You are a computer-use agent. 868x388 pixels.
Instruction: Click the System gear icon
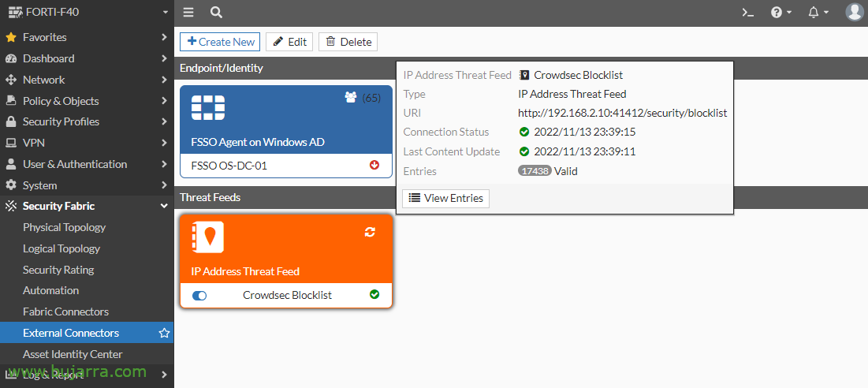coord(10,185)
